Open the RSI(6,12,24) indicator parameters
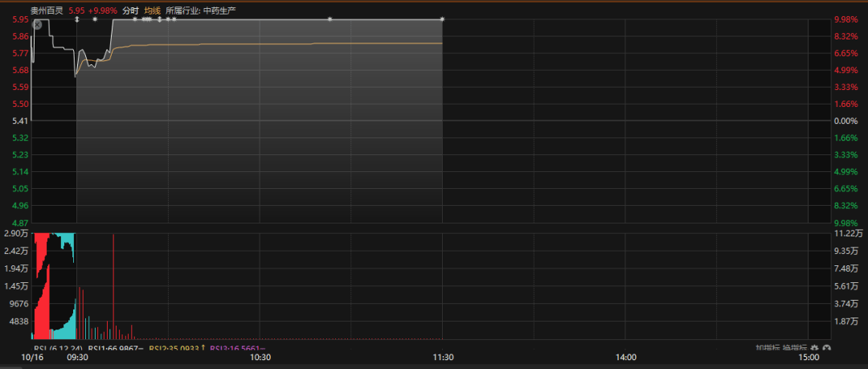Screen dimensions: 868x369 [x=59, y=348]
